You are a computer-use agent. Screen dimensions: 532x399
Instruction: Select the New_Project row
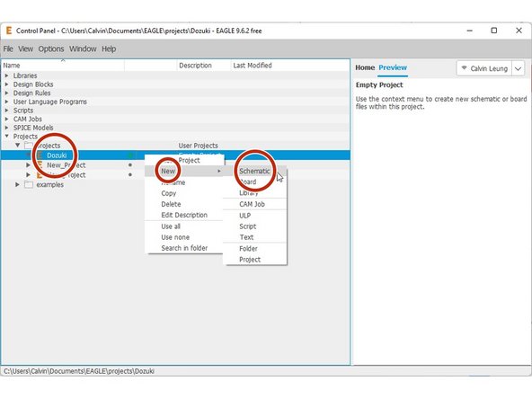175,164
